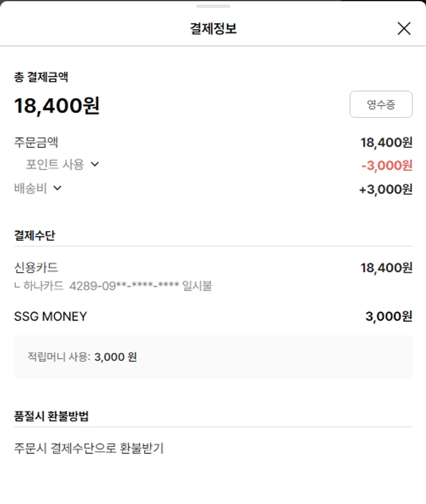Click the 결제정보 title text
Screen dimensions: 426x504
(213, 28)
